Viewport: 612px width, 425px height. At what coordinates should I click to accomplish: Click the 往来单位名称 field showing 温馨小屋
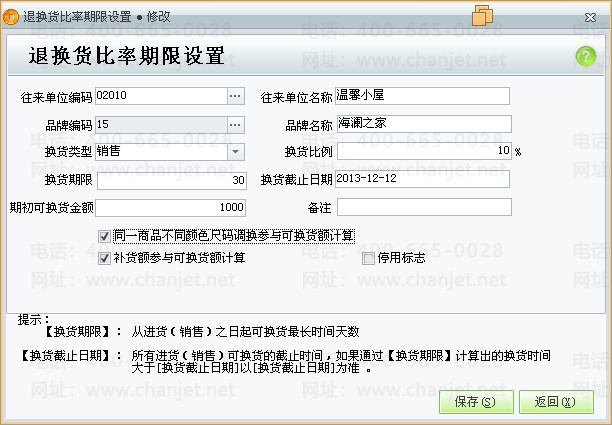(423, 96)
